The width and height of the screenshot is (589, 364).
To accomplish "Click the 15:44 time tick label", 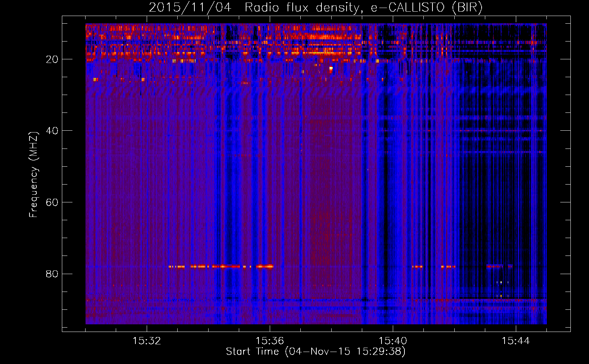I will point(516,341).
